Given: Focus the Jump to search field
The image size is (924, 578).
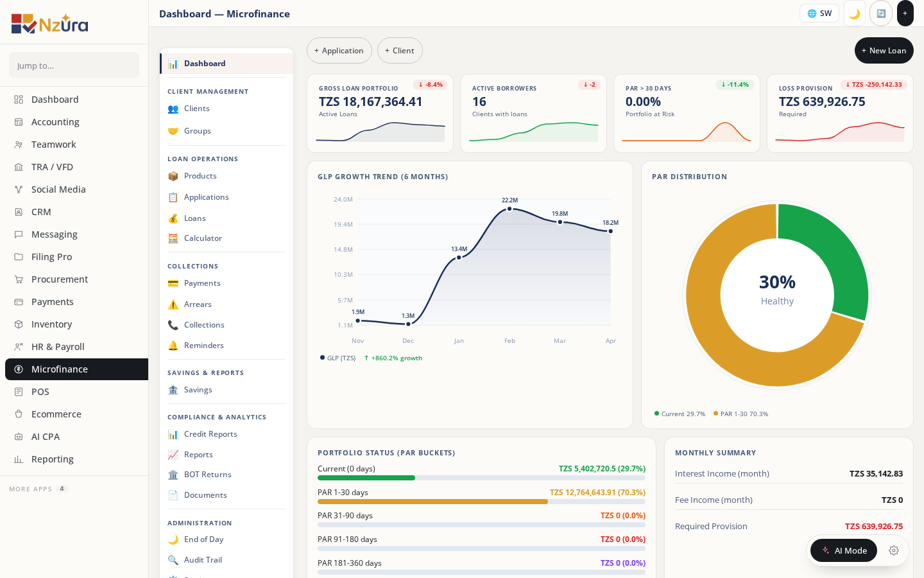Looking at the screenshot, I should coord(74,66).
